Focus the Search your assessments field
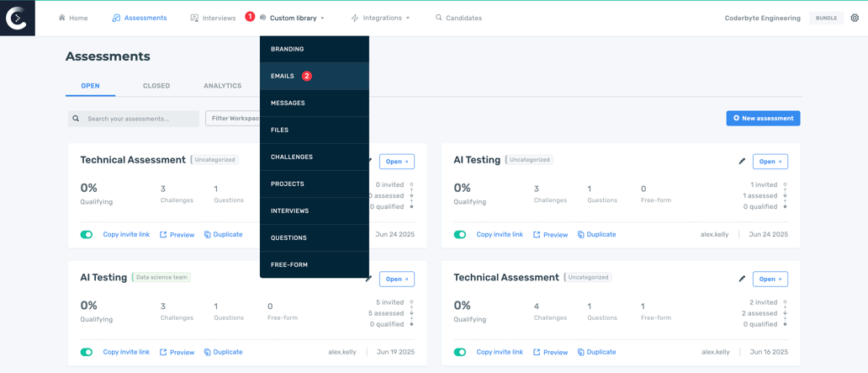Image resolution: width=868 pixels, height=373 pixels. 139,119
